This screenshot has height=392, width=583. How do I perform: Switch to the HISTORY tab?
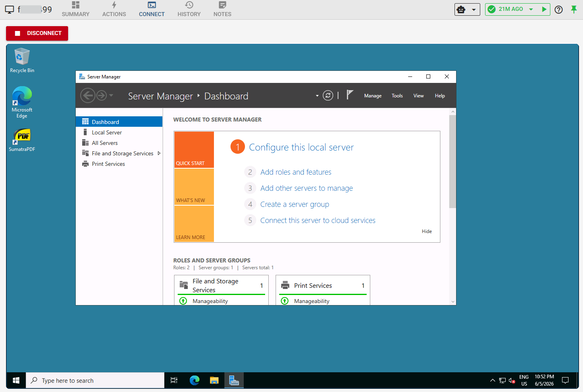(x=189, y=9)
